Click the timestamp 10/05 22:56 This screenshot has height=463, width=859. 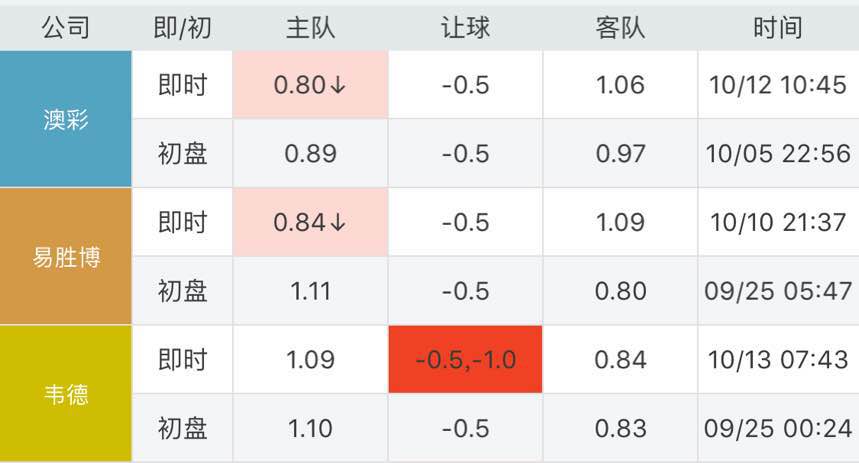(778, 153)
